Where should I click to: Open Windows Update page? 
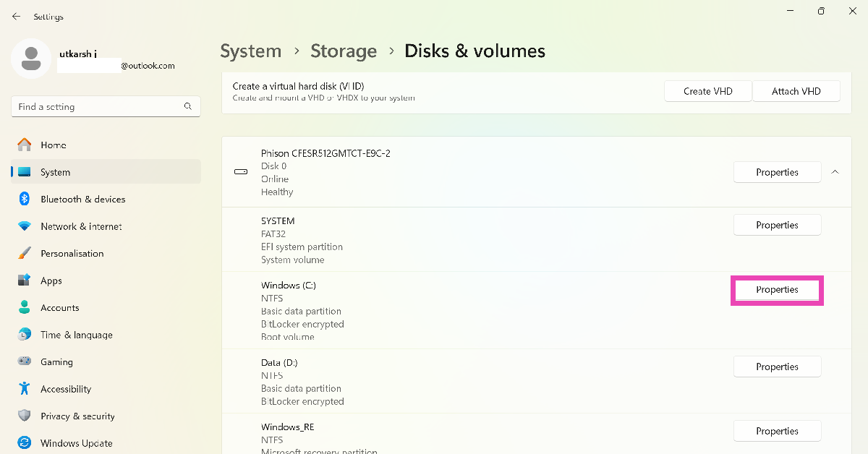pos(76,443)
